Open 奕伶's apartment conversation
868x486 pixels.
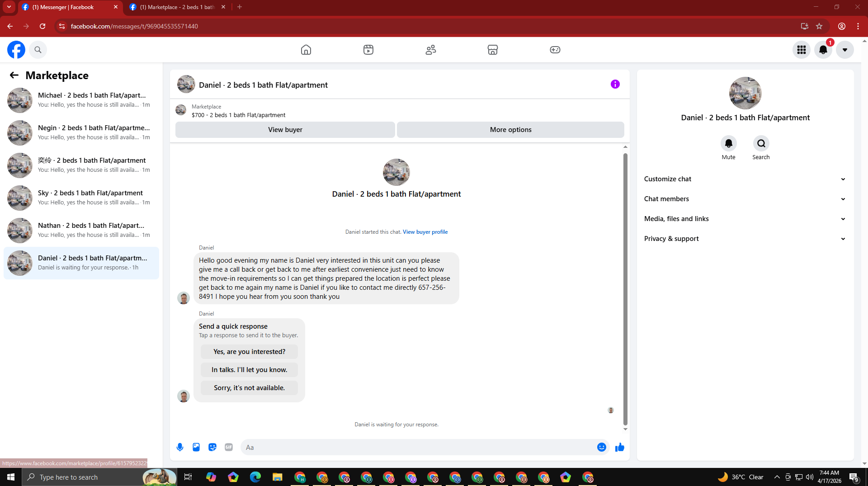[81, 165]
